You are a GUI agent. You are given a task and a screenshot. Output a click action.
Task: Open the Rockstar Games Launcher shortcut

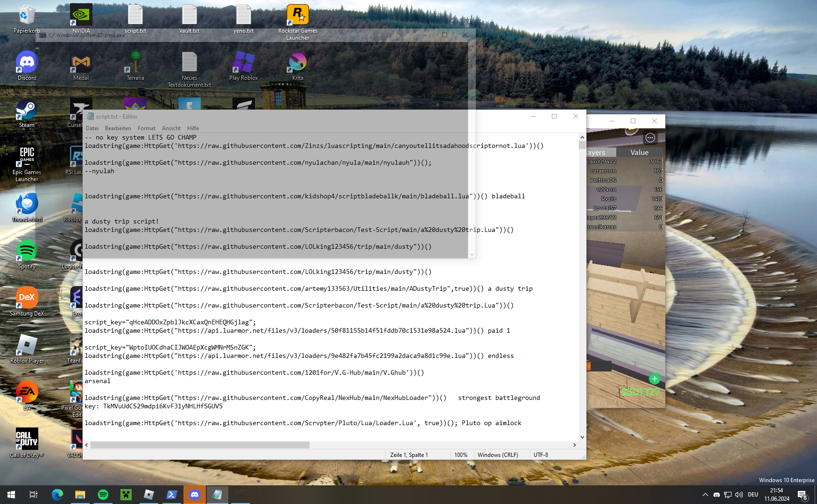298,22
